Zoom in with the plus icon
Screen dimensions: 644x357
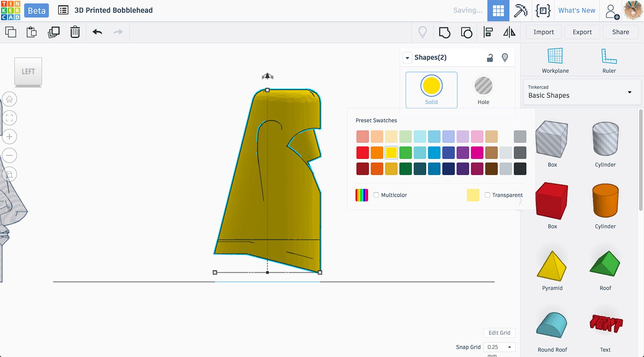(x=10, y=136)
